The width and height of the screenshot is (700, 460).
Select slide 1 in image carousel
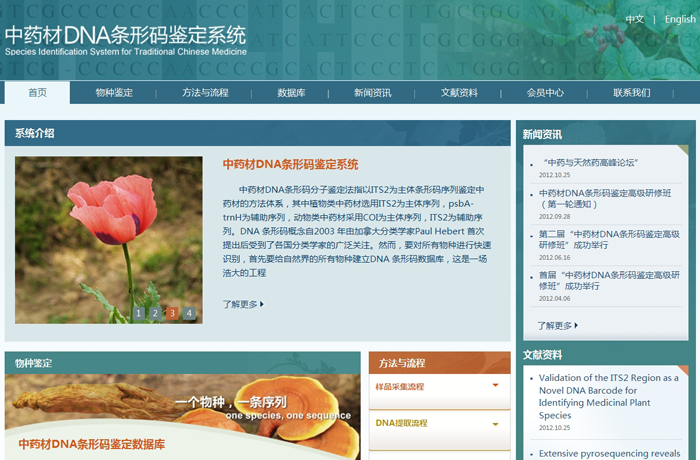point(139,313)
